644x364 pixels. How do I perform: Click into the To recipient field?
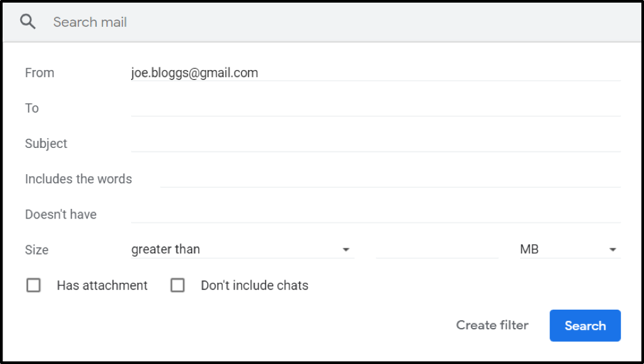(375, 108)
